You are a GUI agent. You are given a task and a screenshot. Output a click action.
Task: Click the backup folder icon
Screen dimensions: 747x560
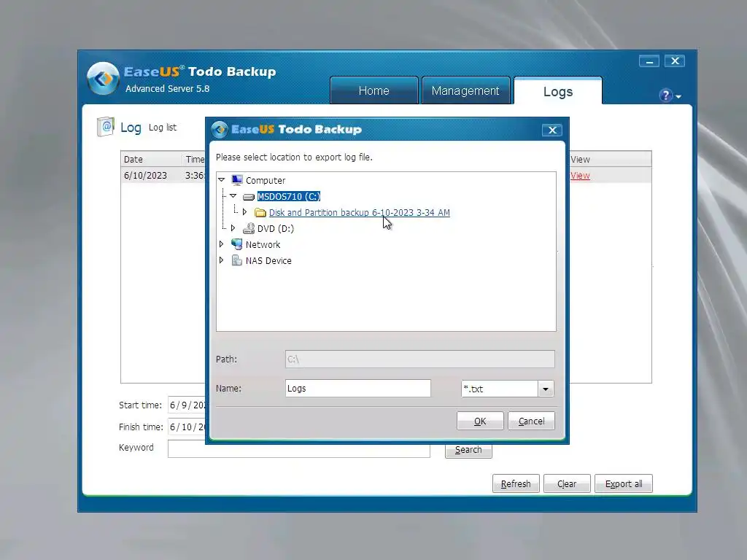tap(260, 212)
